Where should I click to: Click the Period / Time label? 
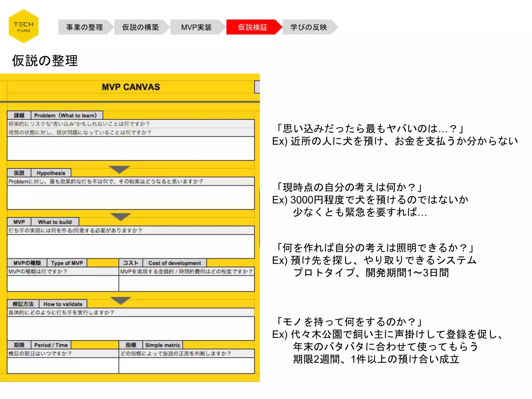coord(51,345)
